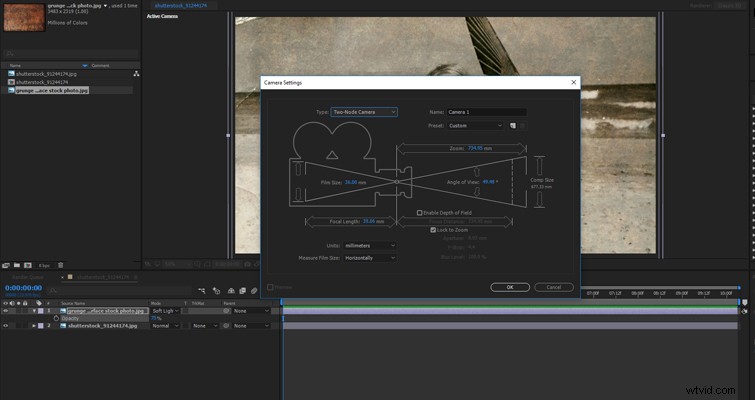
Task: Click the Zoom value in camera diagram
Action: [475, 148]
